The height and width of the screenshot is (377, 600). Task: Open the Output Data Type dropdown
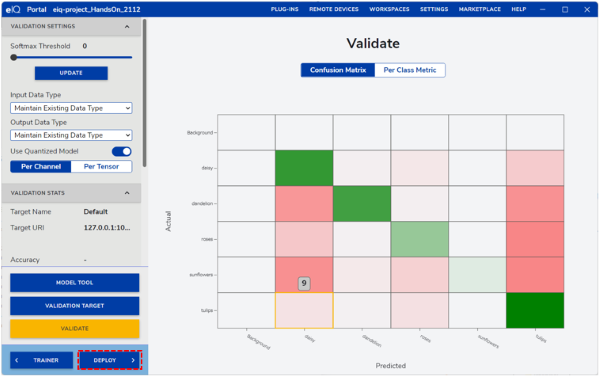71,135
